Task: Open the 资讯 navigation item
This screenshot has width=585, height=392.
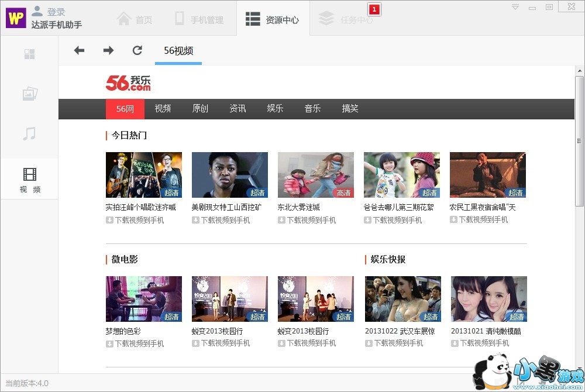Action: [x=238, y=109]
